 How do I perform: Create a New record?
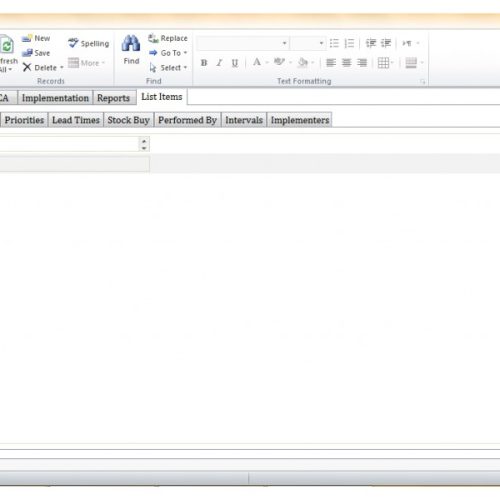[36, 38]
